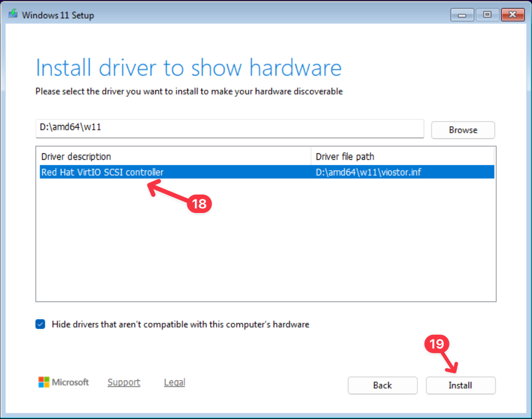Maximize the Setup window

[x=487, y=15]
